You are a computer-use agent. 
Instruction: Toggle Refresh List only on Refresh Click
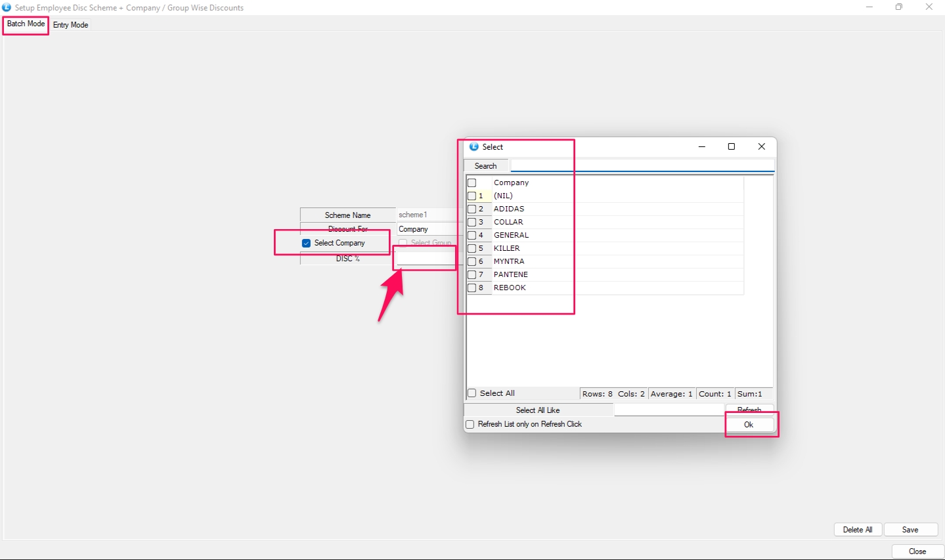(x=470, y=424)
